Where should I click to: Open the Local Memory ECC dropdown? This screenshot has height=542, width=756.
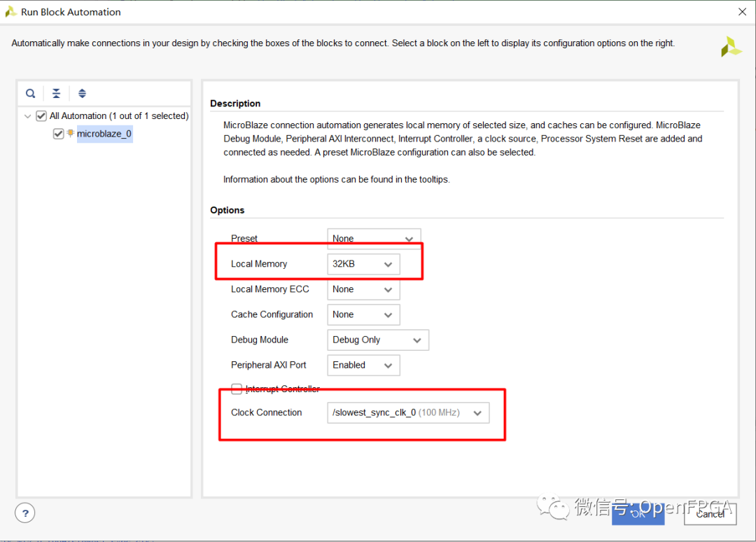pos(363,289)
